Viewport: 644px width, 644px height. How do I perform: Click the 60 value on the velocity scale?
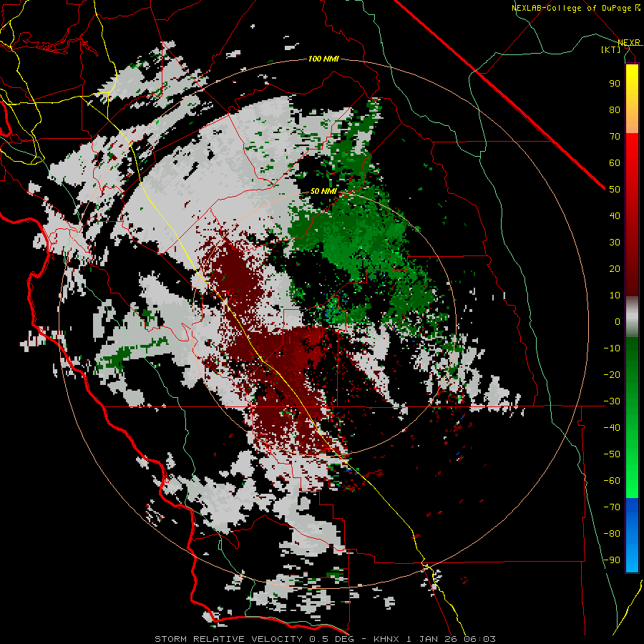[615, 162]
